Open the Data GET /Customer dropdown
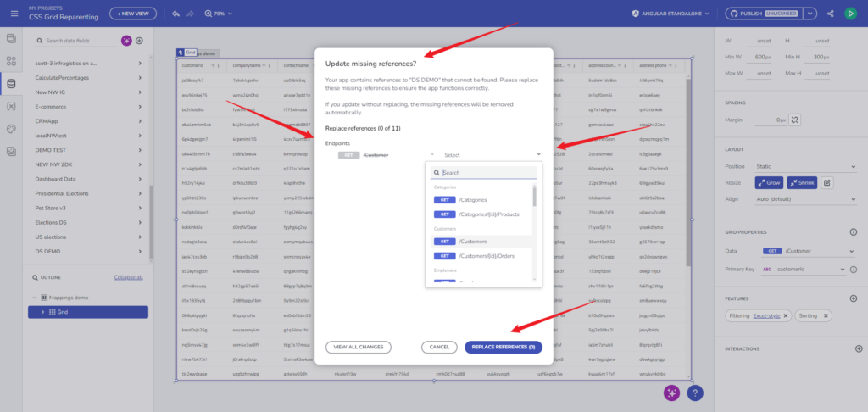The width and height of the screenshot is (868, 412). coord(810,251)
